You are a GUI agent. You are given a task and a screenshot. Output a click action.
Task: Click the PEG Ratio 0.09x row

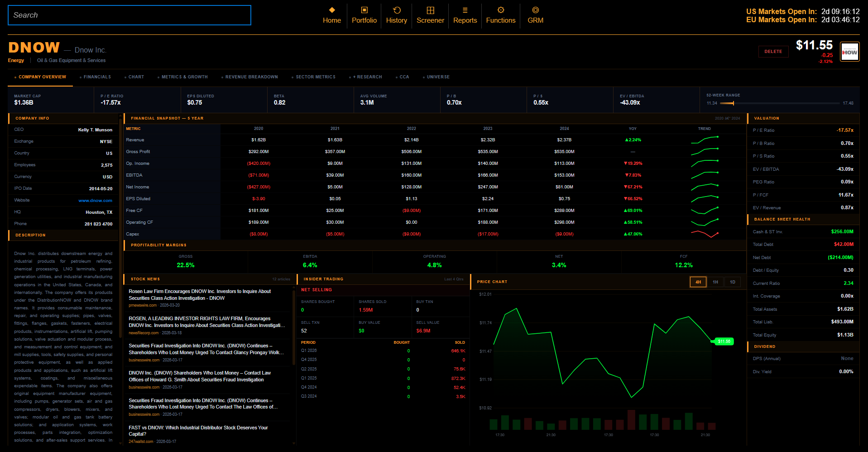[803, 182]
